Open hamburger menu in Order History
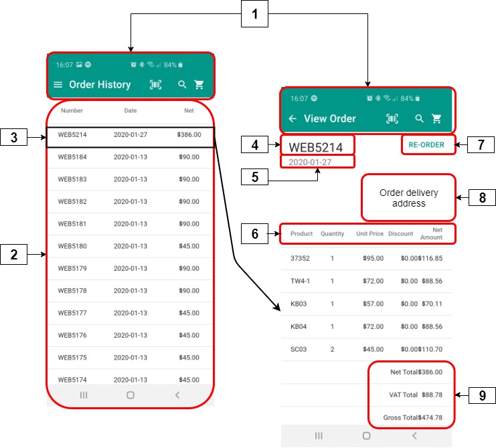 (58, 85)
